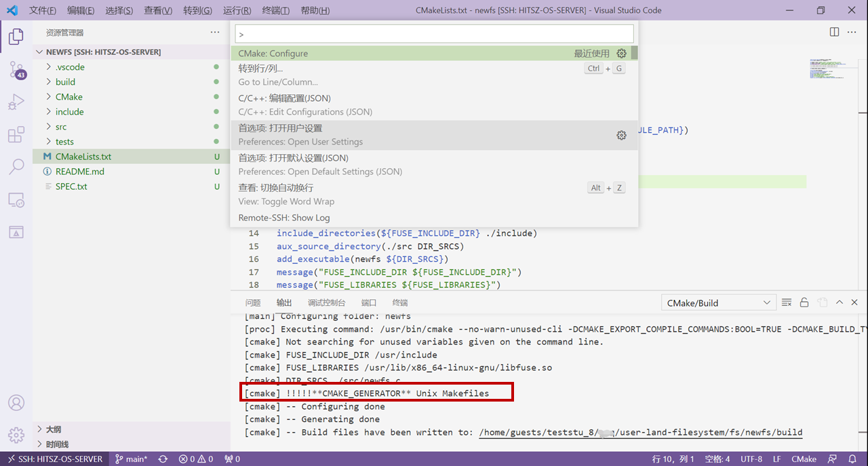Switch to the 问题 panel tab
Viewport: 868px width, 466px height.
click(253, 303)
